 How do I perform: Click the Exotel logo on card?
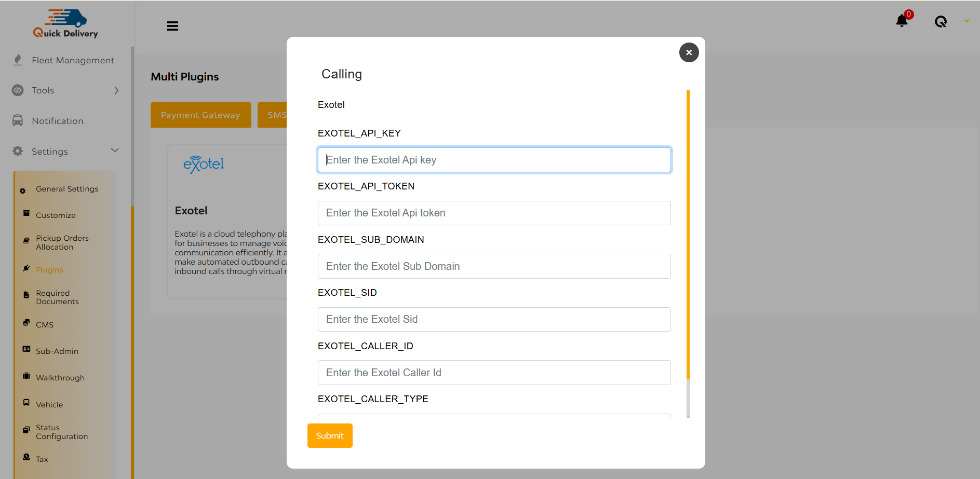click(x=204, y=165)
